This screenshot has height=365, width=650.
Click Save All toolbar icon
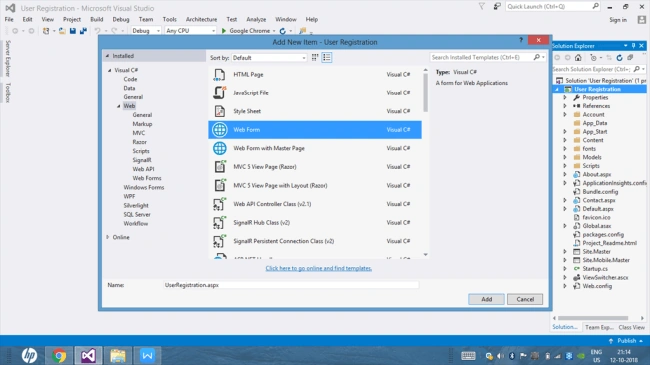[x=83, y=31]
